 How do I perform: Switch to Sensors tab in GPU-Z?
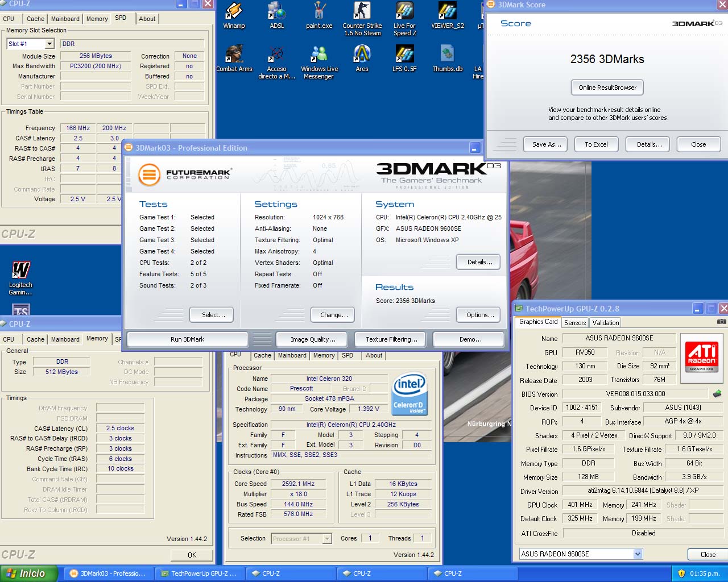[575, 322]
